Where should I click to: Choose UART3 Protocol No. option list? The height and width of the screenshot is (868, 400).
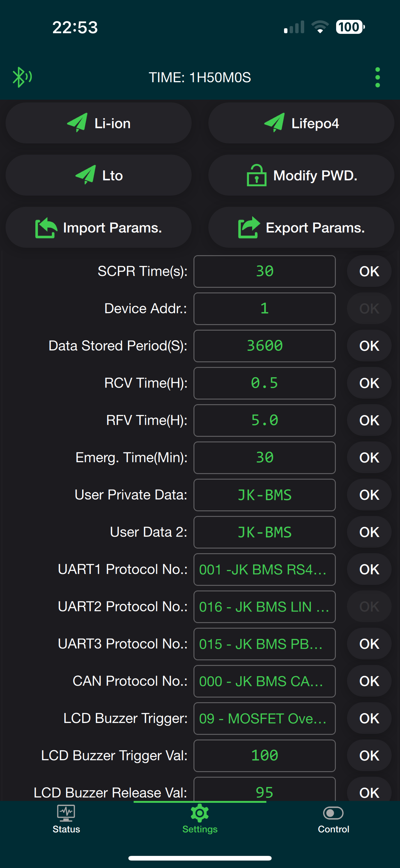coord(264,644)
